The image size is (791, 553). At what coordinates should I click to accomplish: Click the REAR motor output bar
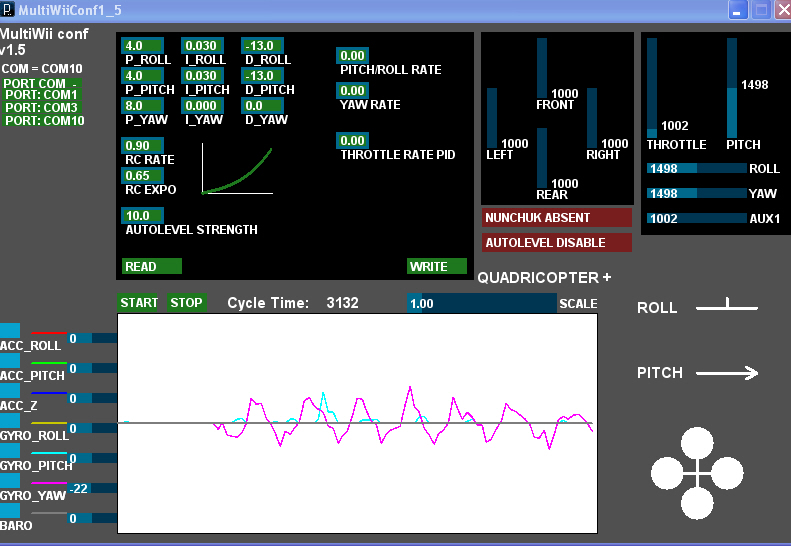(x=542, y=158)
